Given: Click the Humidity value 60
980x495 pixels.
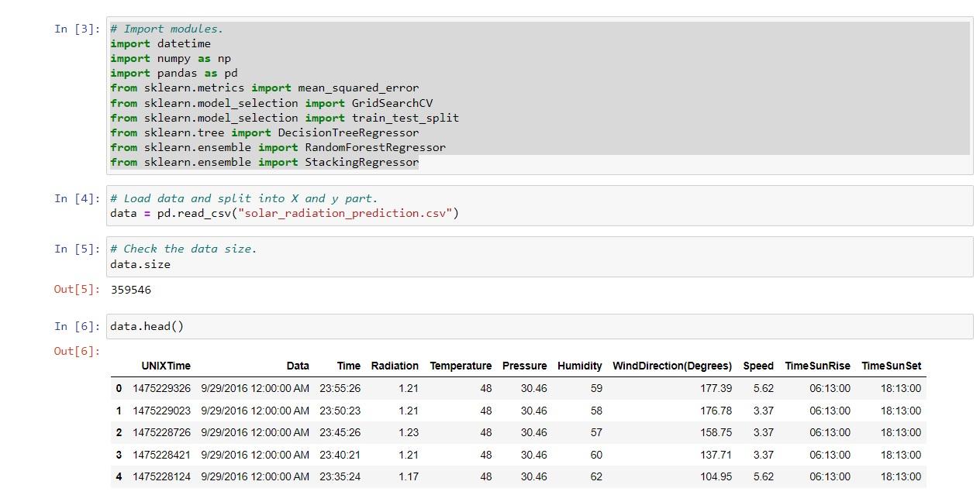Looking at the screenshot, I should tap(596, 455).
